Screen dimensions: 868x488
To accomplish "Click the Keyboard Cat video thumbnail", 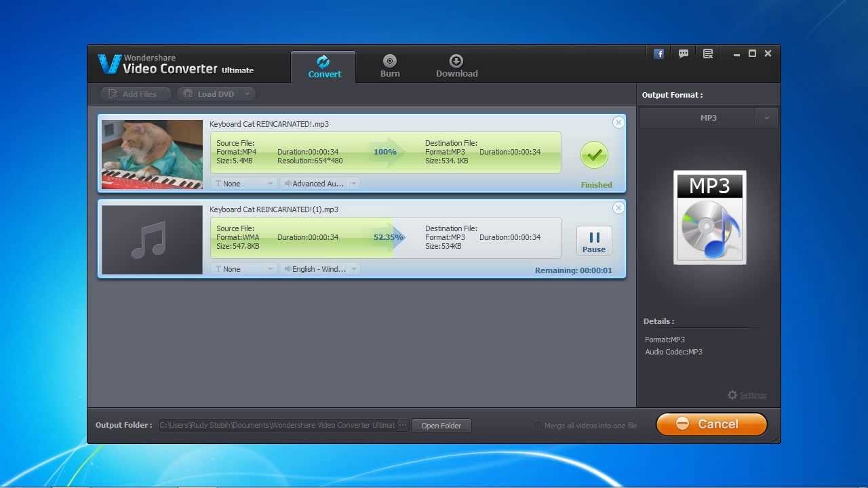I will (x=152, y=155).
